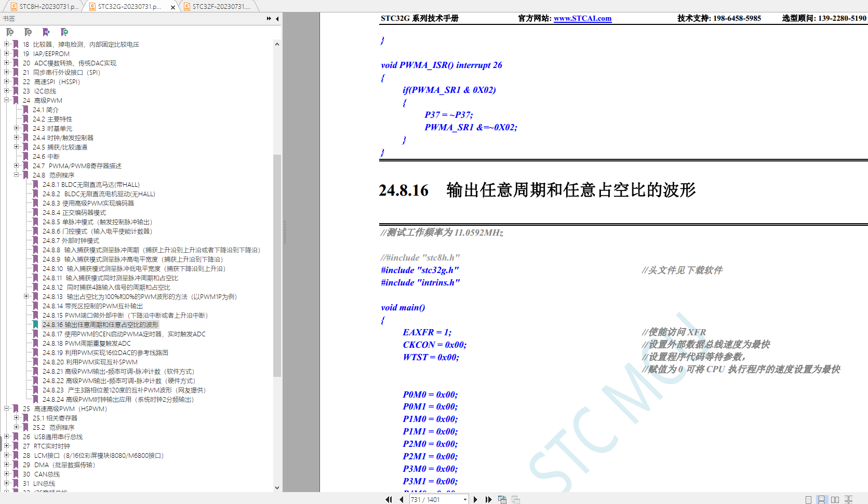Screen dimensions: 868x504
Task: Collapse the 24 高级PWM bookmark node
Action: tap(7, 100)
